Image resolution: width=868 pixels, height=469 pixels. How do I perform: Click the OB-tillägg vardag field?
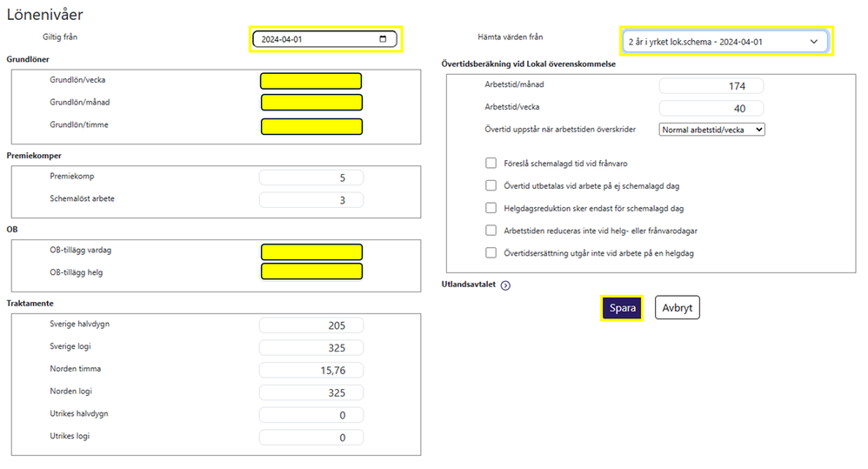[x=310, y=251]
